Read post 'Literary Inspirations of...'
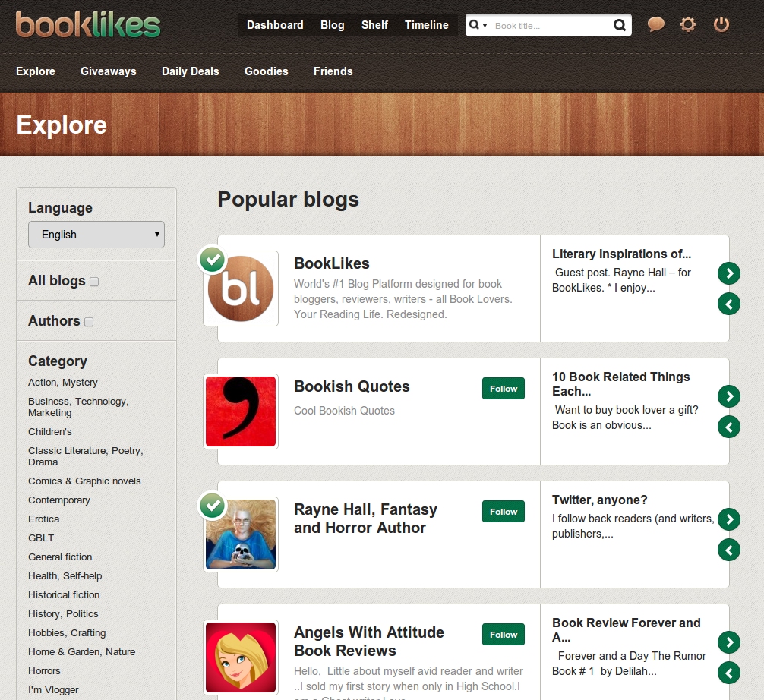This screenshot has width=764, height=700. 621,254
